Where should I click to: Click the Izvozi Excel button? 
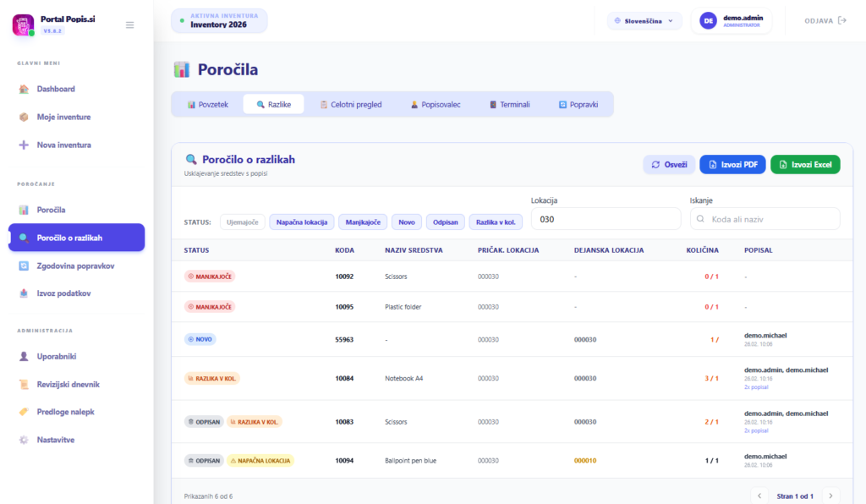[x=804, y=164]
